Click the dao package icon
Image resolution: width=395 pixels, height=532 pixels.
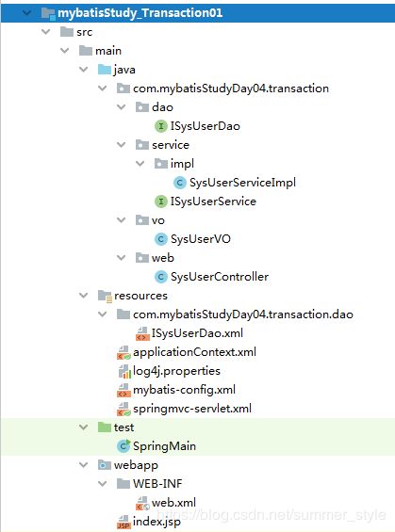coord(142,107)
